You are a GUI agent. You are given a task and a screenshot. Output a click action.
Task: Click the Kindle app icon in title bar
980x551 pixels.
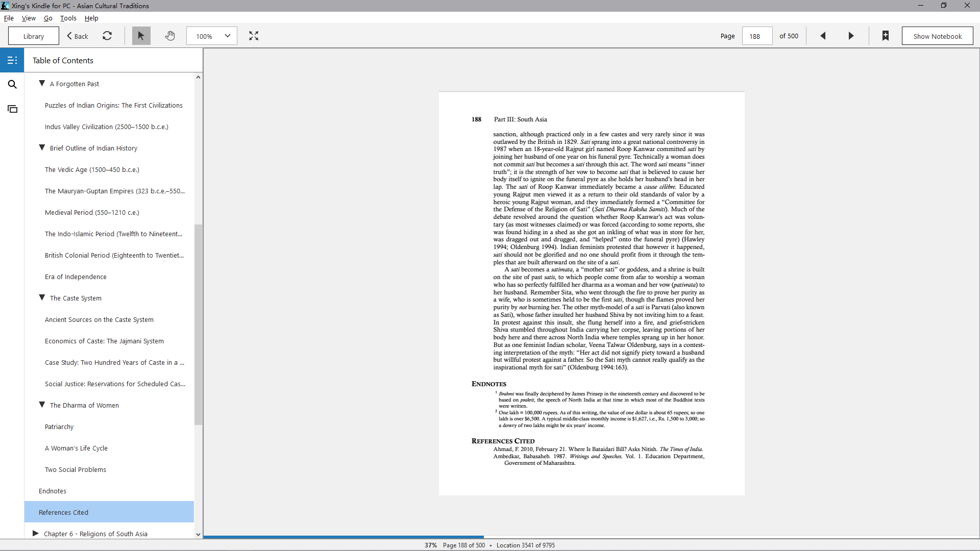point(5,6)
